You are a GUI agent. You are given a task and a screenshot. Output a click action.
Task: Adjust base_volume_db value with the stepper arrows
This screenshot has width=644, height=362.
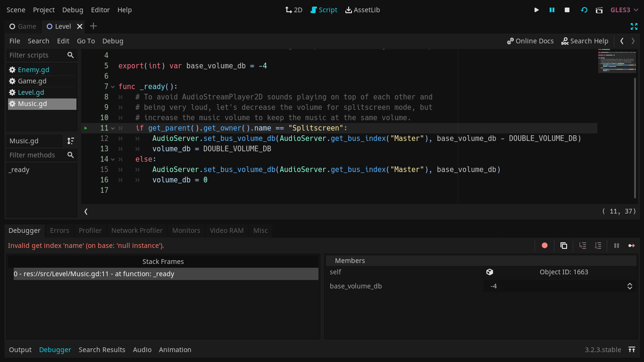point(629,286)
